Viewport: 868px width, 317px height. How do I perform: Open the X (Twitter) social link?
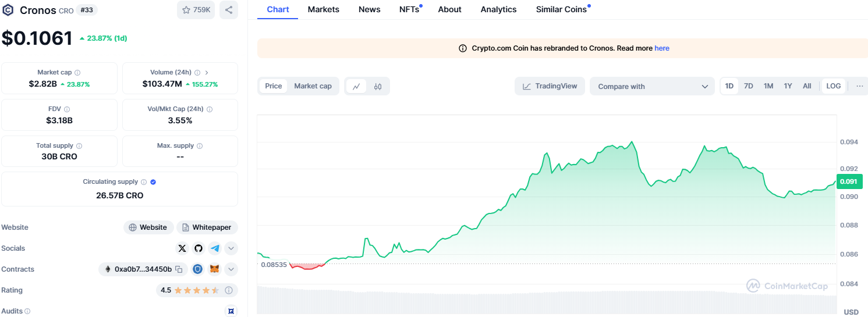(182, 248)
